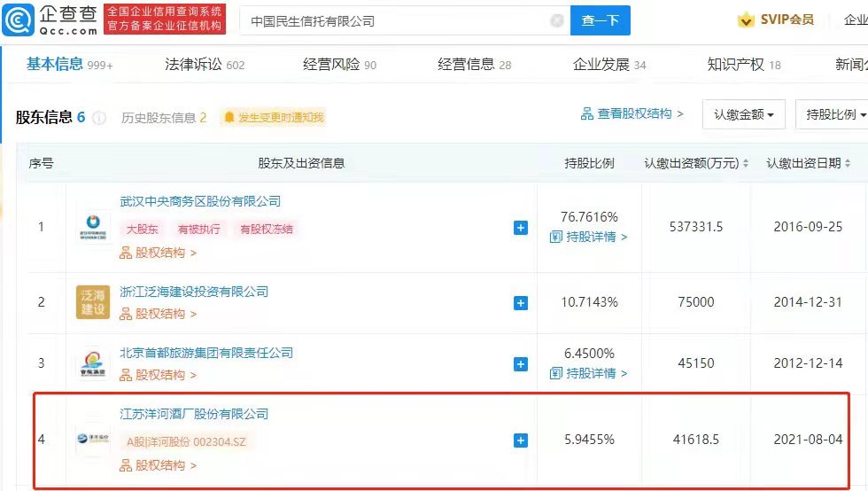Expand the plus icon for 北京首都旅游集团 row
The image size is (868, 491).
tap(521, 364)
